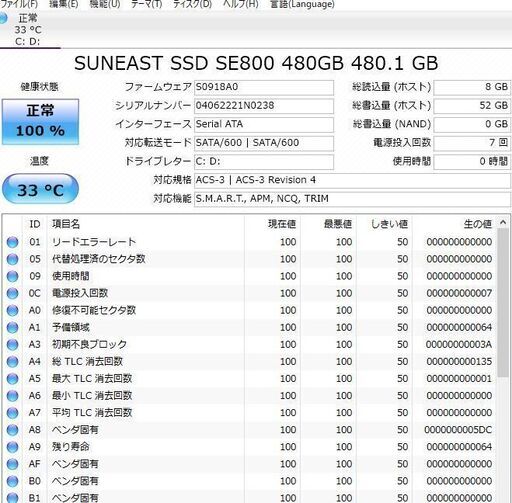Click the SMART list vertical scrollbar thumb

503,303
